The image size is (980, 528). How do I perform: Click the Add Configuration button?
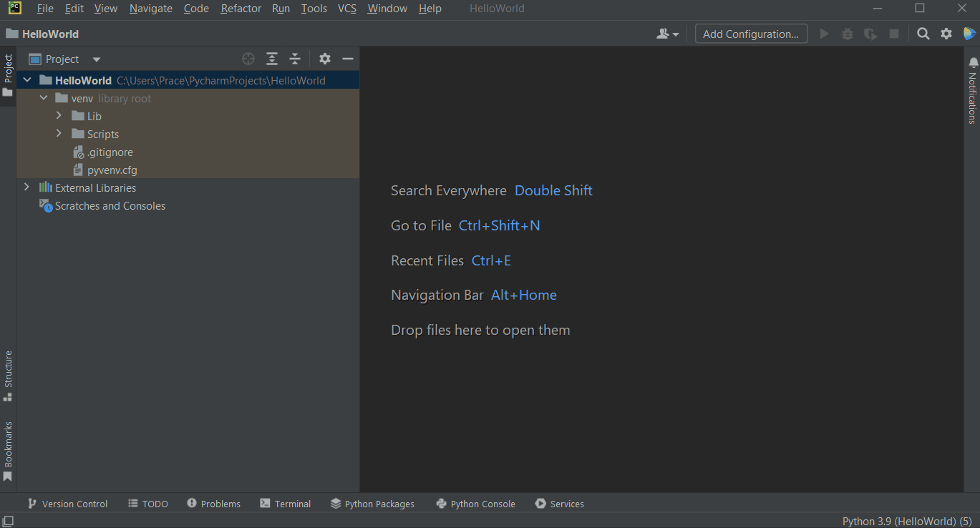(751, 34)
